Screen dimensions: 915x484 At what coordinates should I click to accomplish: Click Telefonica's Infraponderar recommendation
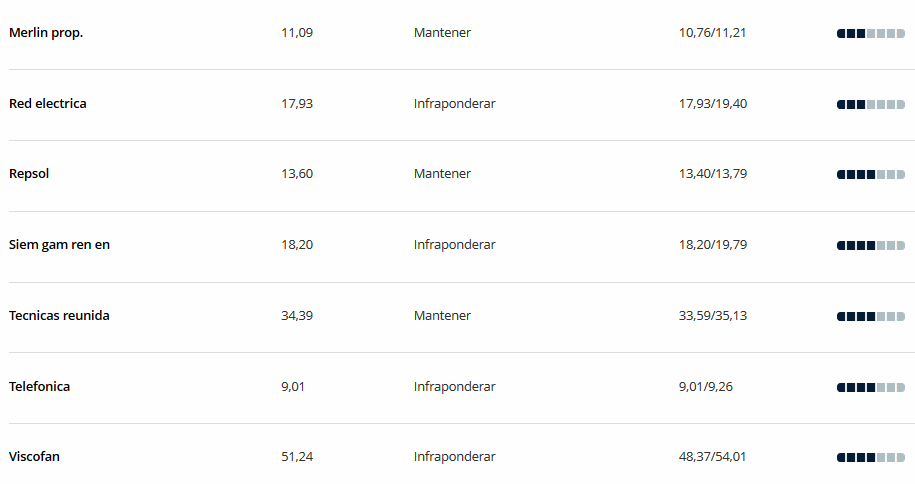pyautogui.click(x=454, y=387)
